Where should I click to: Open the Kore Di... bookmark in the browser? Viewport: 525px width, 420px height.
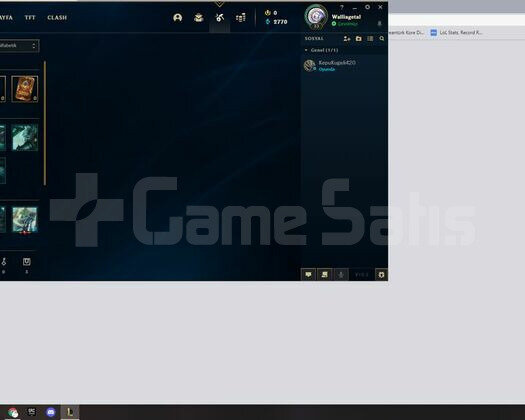(x=406, y=32)
